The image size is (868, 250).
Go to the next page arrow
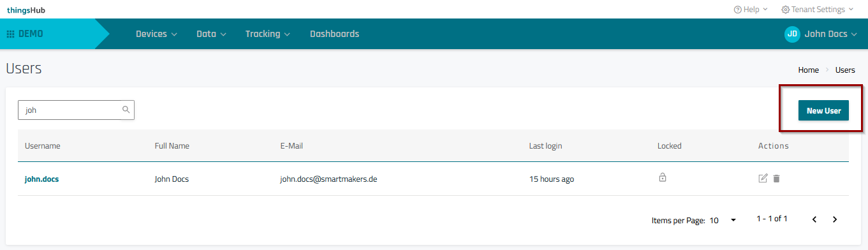[x=835, y=219]
